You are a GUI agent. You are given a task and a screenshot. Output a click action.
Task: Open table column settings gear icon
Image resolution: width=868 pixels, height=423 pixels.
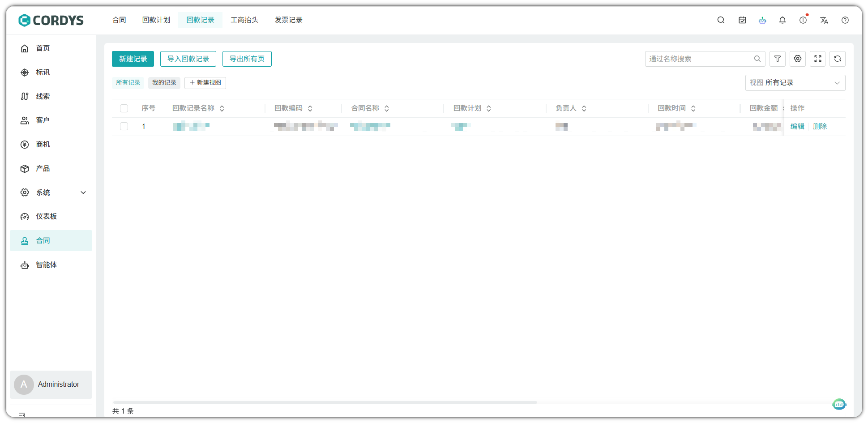798,59
